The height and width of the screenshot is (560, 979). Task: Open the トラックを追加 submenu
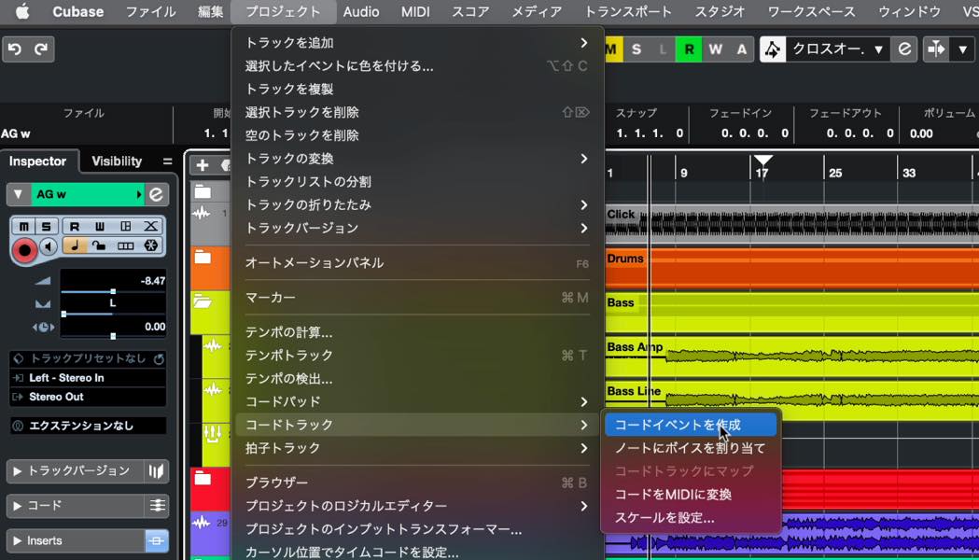417,42
